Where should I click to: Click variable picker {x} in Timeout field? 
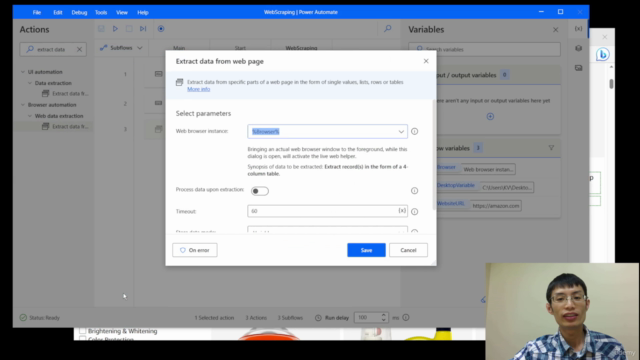(402, 211)
